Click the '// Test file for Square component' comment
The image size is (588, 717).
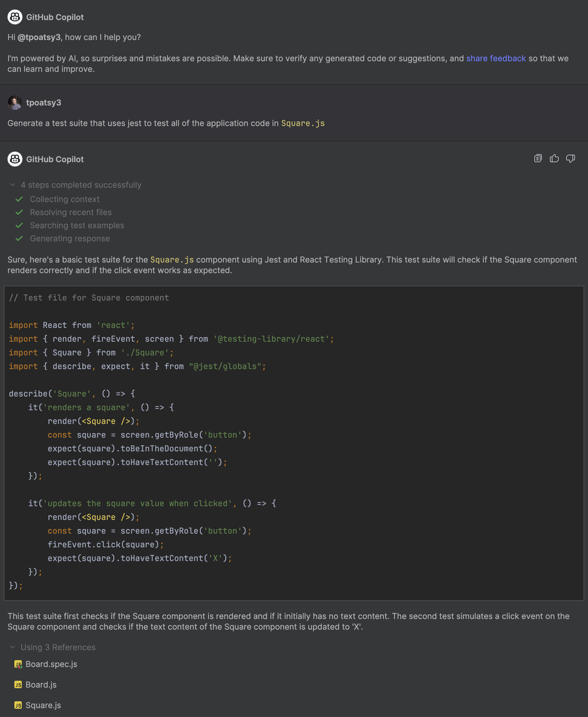click(x=89, y=298)
